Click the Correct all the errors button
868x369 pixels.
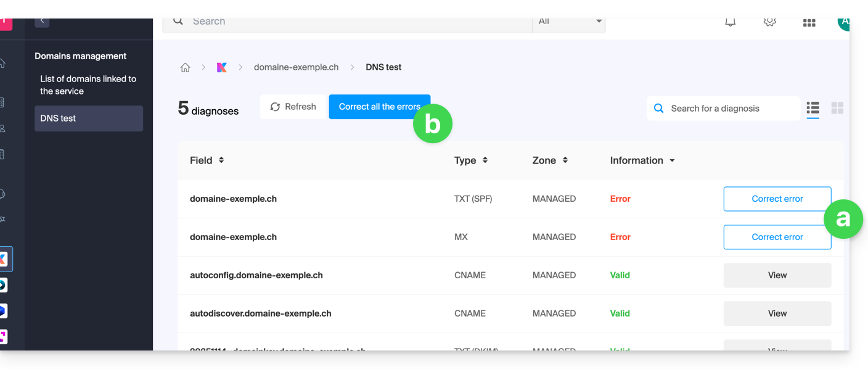(379, 107)
